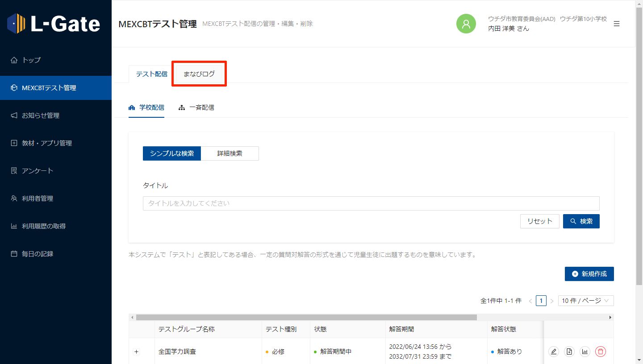Screen dimensions: 643x364
Task: Select the 学校配信 sub-tab
Action: pyautogui.click(x=146, y=108)
